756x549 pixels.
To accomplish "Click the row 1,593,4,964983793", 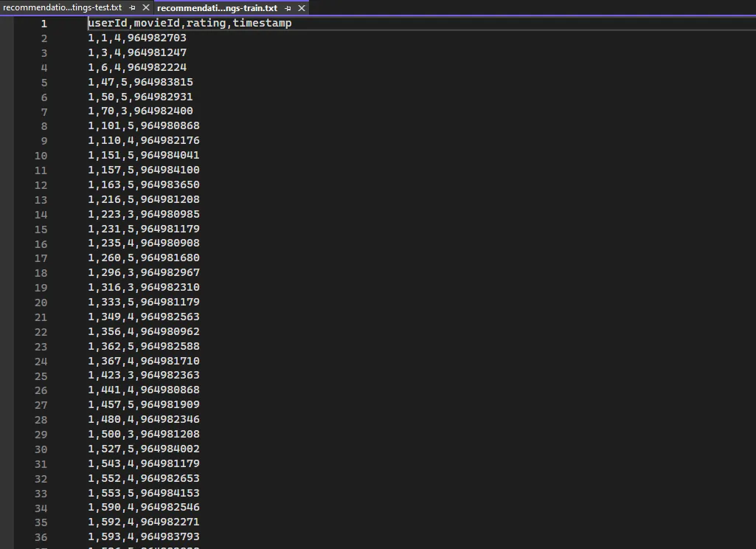I will [144, 537].
